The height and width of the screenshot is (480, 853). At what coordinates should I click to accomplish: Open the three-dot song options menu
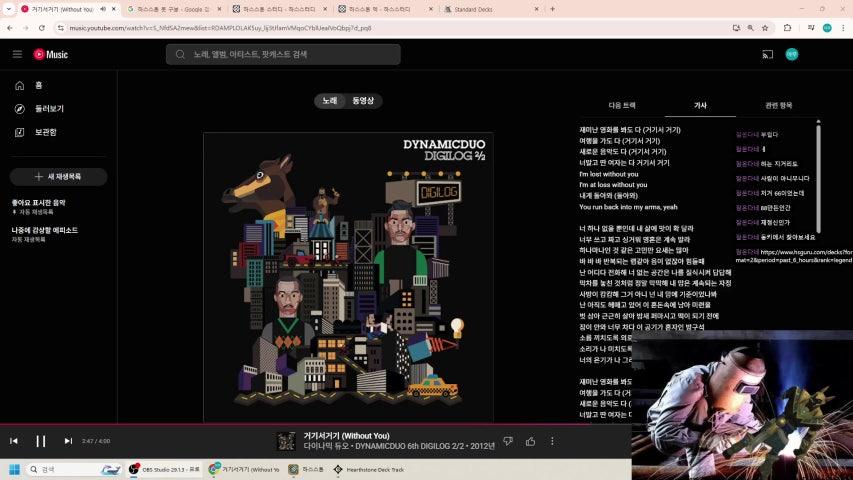pyautogui.click(x=552, y=441)
